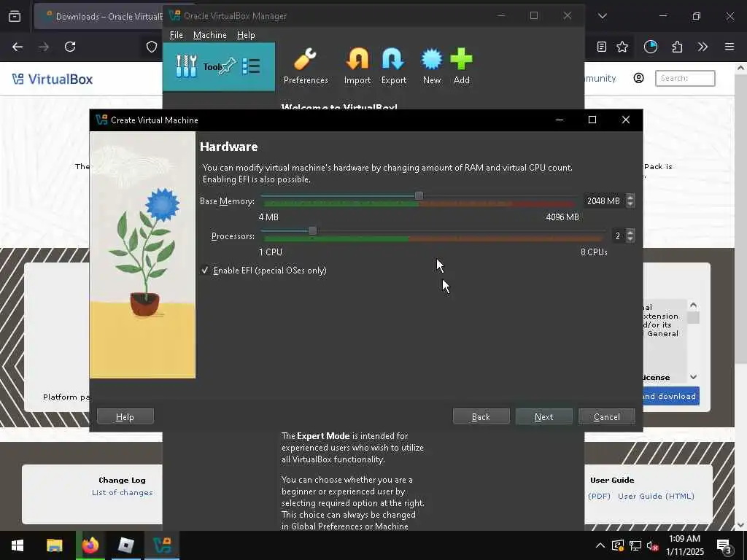Click the Processors value field
Viewport: 747px width, 560px height.
(x=618, y=236)
